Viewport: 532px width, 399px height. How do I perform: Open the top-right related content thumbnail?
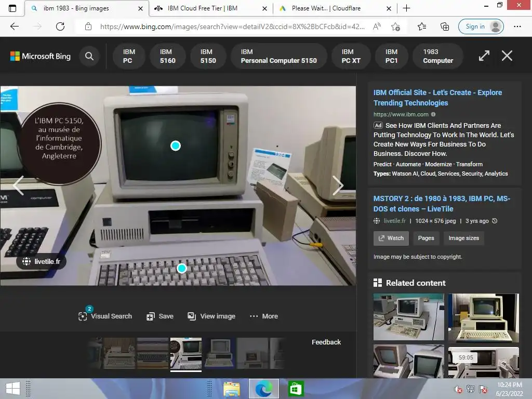(484, 318)
